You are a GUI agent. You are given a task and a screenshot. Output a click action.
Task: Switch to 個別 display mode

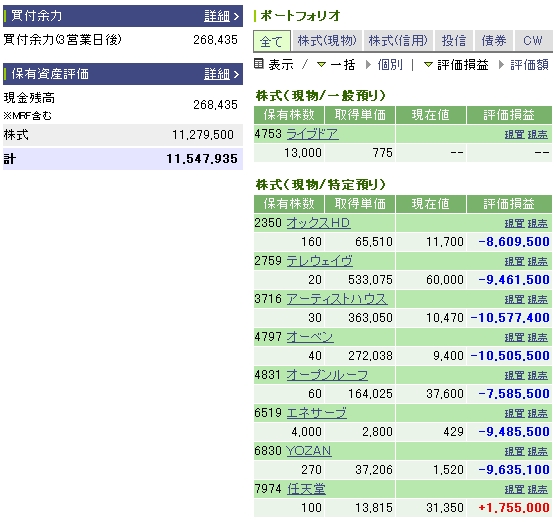click(x=390, y=64)
